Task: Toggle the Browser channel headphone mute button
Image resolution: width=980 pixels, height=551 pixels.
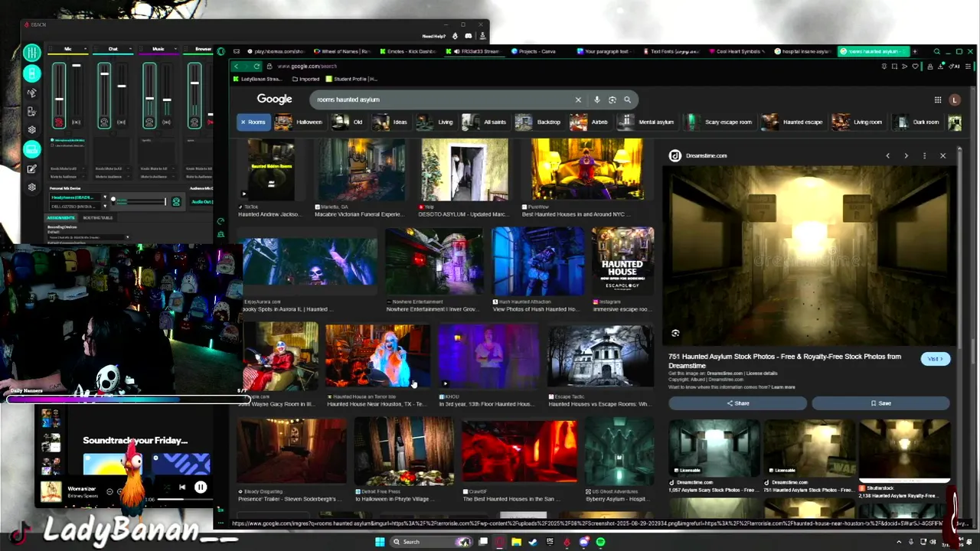Action: point(194,122)
